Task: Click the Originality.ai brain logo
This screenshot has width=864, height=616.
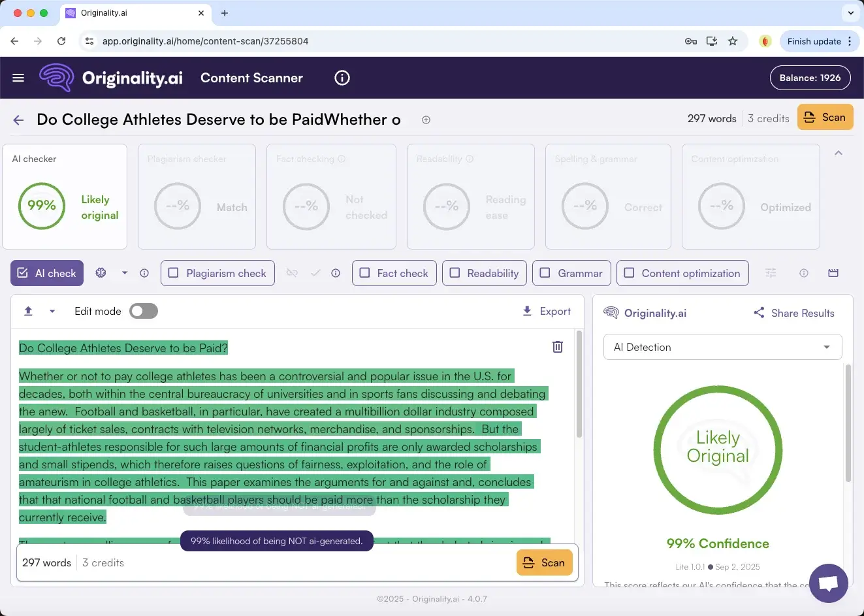Action: [x=57, y=78]
